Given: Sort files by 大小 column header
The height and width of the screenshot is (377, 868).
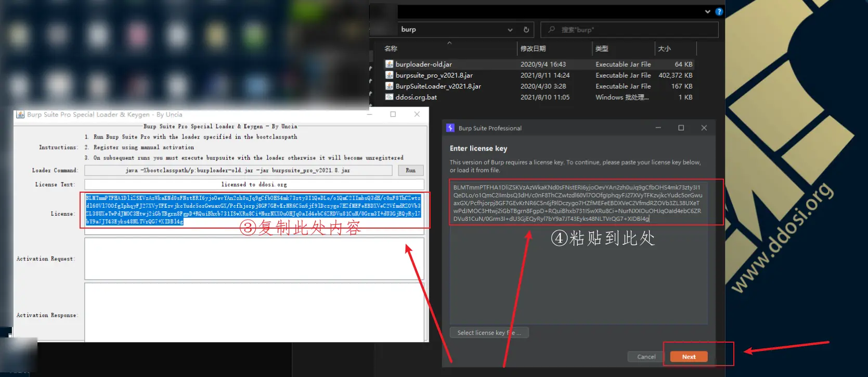Looking at the screenshot, I should (664, 48).
